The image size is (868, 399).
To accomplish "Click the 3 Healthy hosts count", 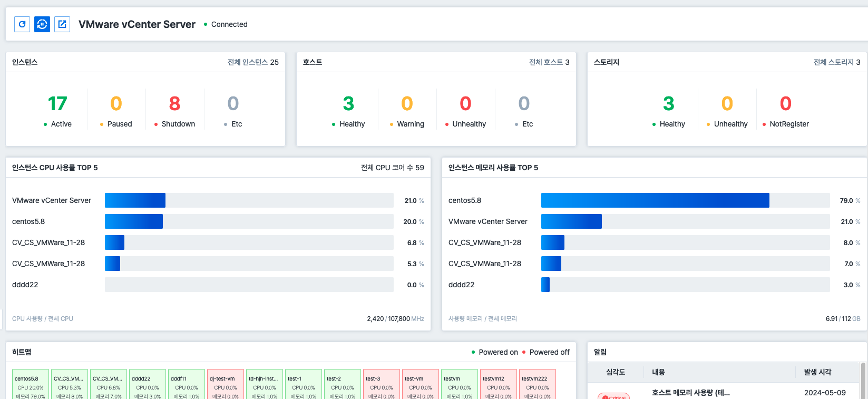I will 348,104.
